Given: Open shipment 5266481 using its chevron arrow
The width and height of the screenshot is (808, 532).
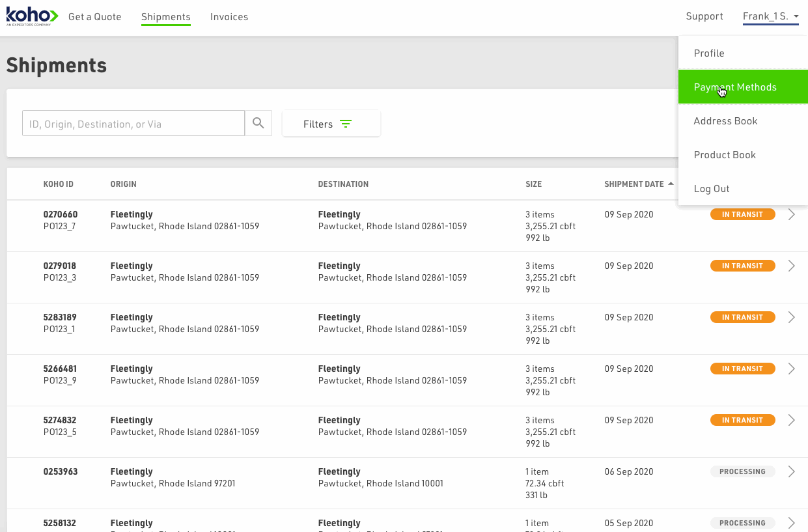Looking at the screenshot, I should coord(791,369).
